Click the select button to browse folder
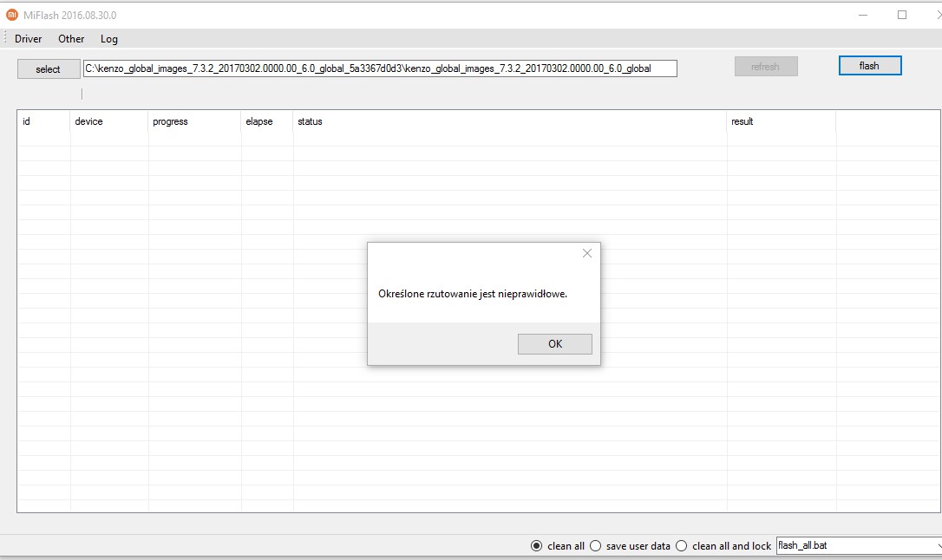 click(x=49, y=69)
